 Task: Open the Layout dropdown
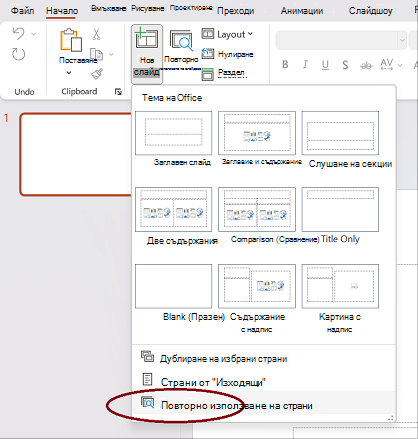tap(227, 34)
